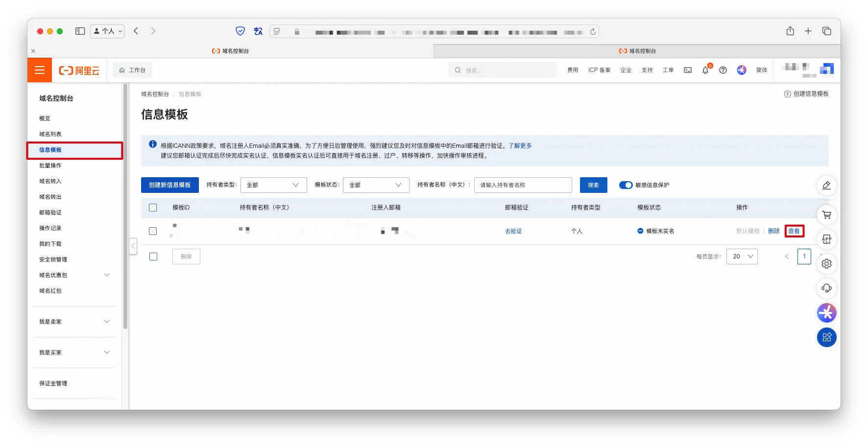The image size is (868, 446).
Task: Tick the checkbox for the template row
Action: pos(153,231)
